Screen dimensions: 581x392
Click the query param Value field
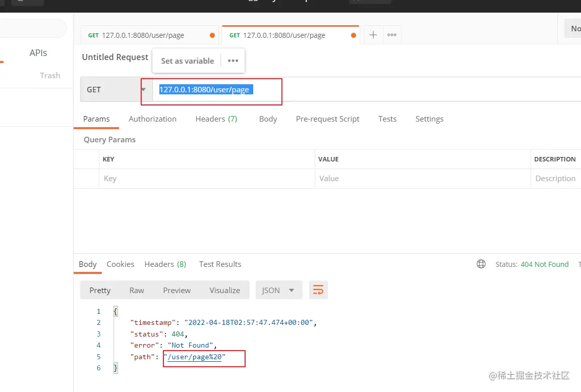click(423, 179)
